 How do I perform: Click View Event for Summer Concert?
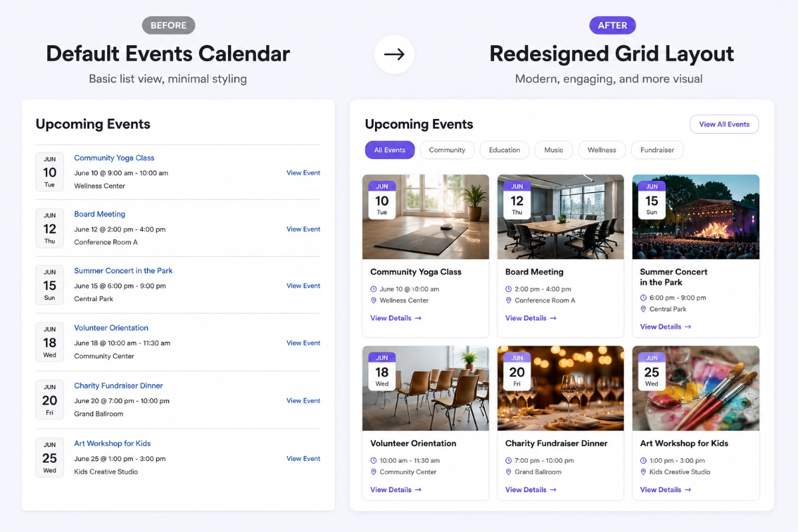pos(303,286)
